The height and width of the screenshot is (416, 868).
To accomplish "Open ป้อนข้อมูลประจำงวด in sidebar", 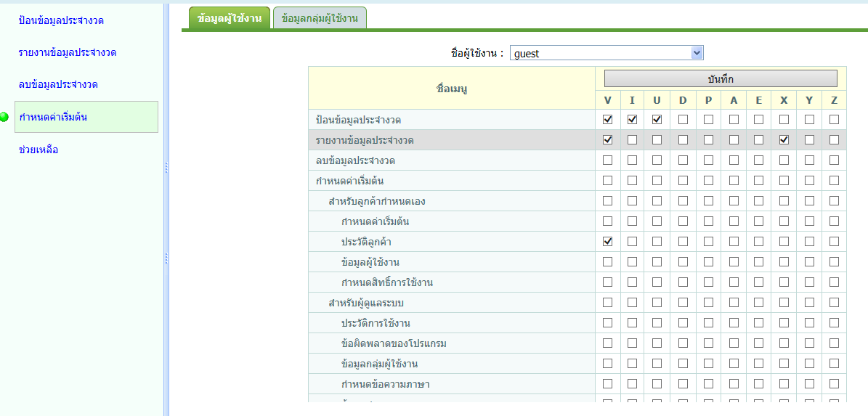I will (61, 20).
